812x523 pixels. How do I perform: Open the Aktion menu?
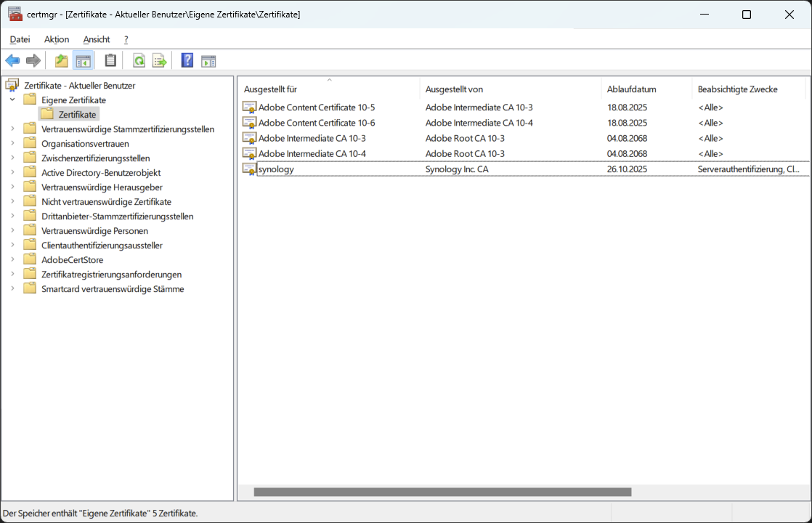click(x=57, y=39)
